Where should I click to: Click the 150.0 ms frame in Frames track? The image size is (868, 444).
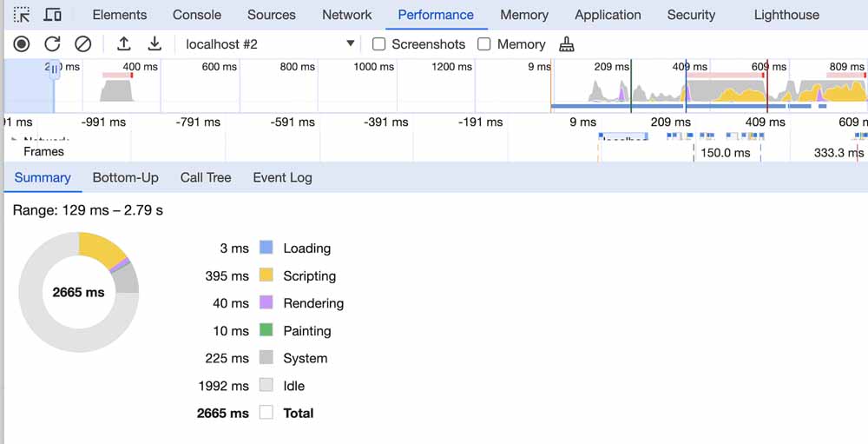click(726, 152)
